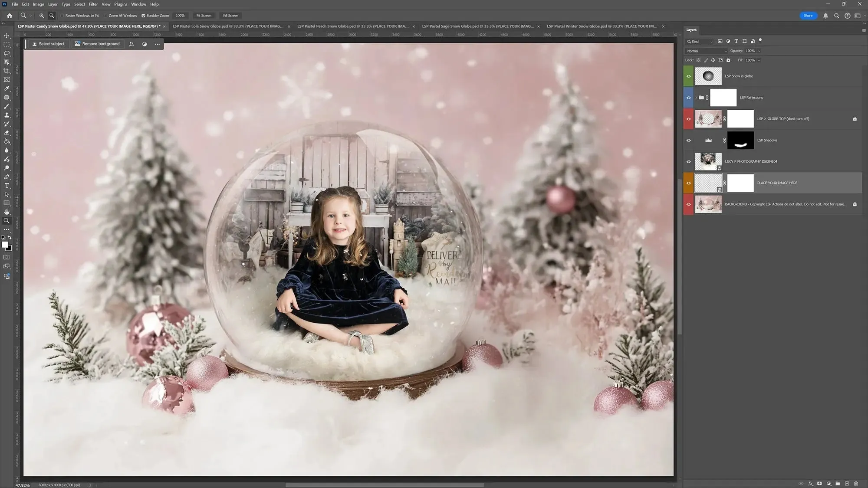Select the Object Selection tool
The width and height of the screenshot is (868, 488).
[x=7, y=62]
